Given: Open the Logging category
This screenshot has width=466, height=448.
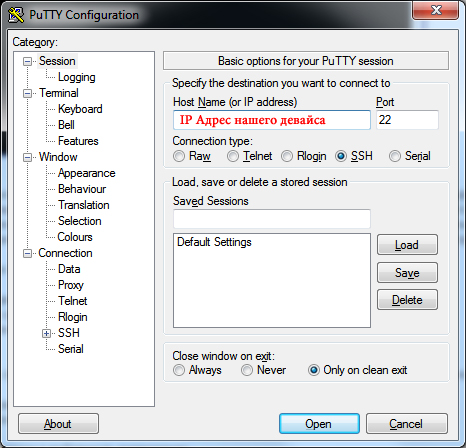Looking at the screenshot, I should [x=77, y=77].
